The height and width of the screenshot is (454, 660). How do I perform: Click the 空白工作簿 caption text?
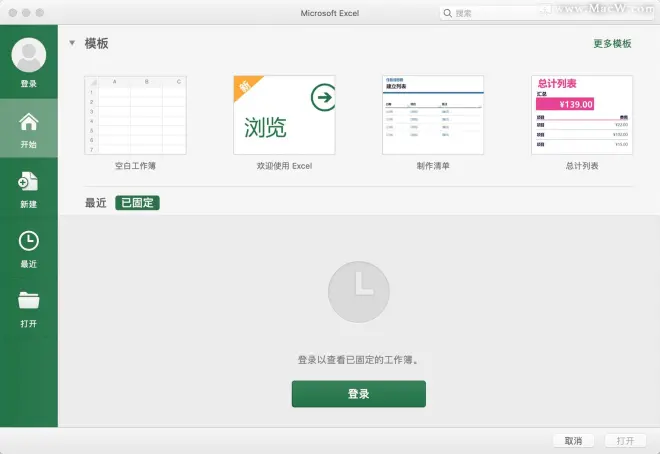click(135, 166)
